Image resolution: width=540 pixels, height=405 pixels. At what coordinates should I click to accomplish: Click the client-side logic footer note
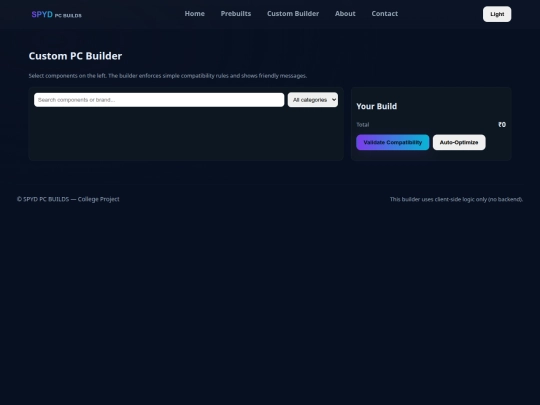[x=456, y=199]
